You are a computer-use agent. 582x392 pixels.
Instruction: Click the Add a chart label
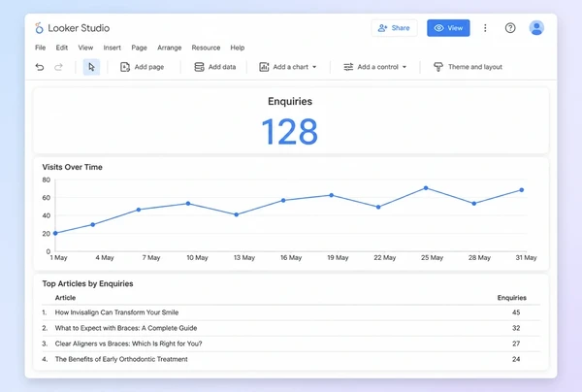point(291,67)
